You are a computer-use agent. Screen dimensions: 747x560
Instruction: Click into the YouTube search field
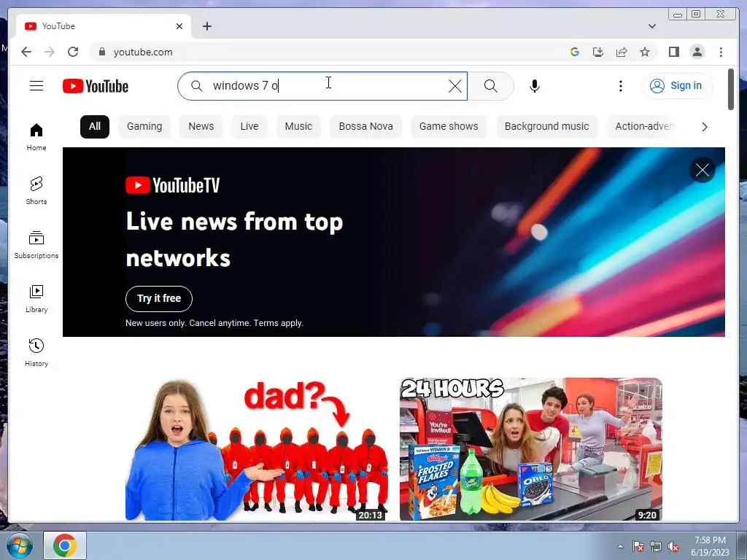324,86
